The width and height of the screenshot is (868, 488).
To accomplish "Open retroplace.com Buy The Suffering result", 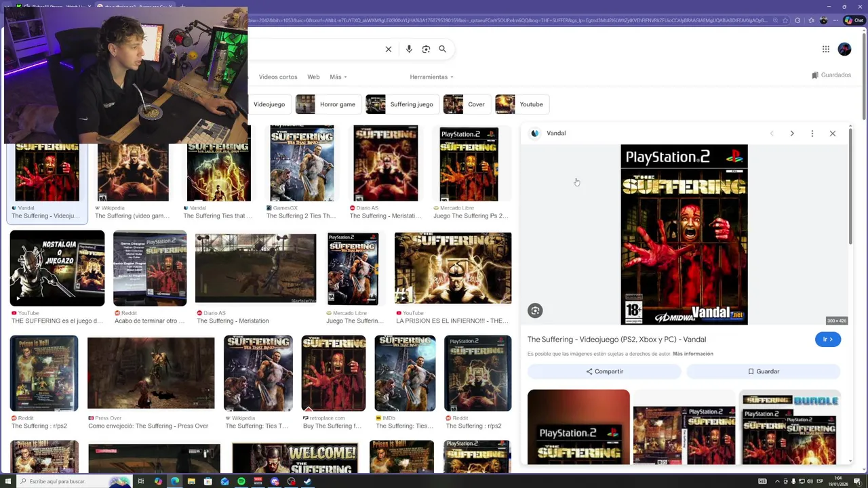I will (x=333, y=383).
